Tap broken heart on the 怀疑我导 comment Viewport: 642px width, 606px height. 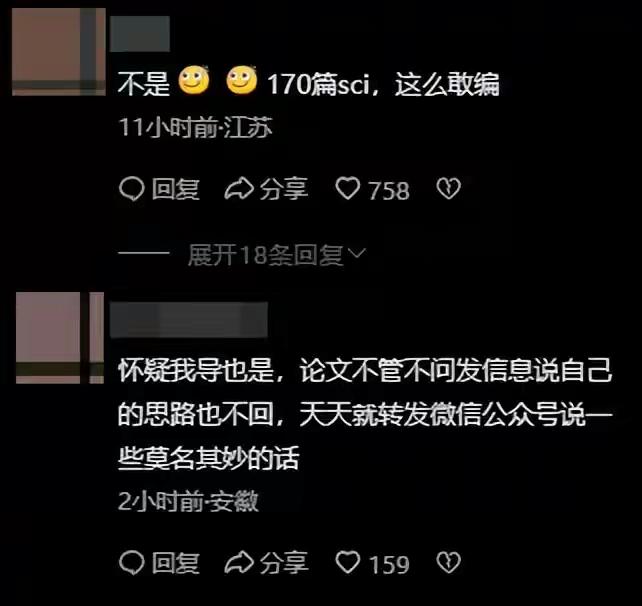pos(448,562)
